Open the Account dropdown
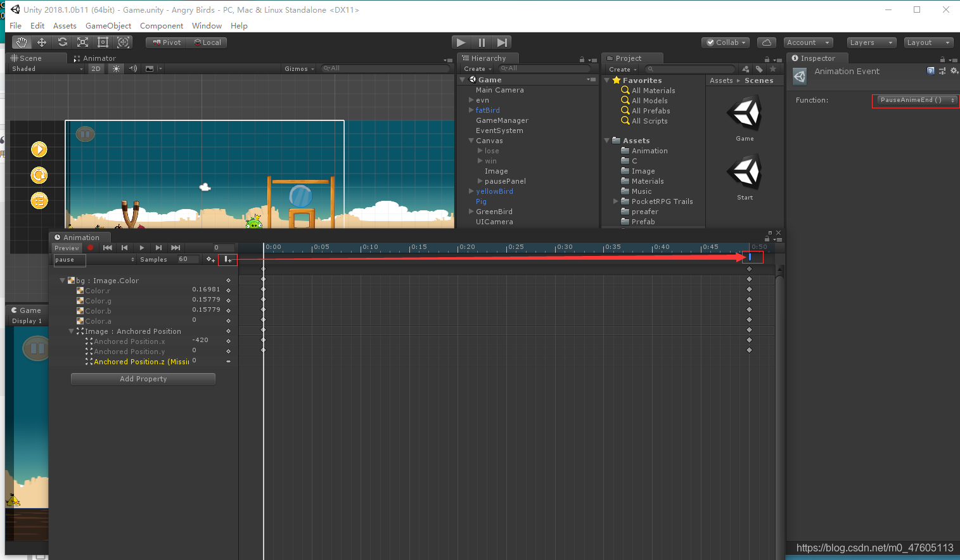960x560 pixels. (809, 42)
